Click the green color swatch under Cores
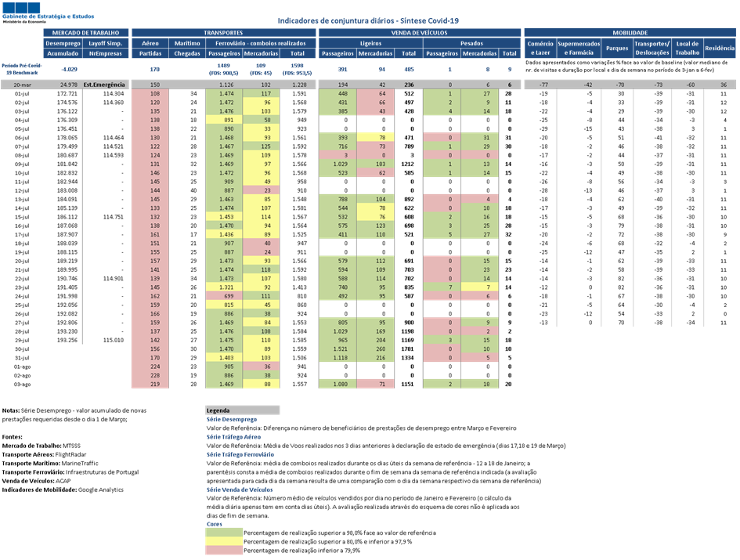 [224, 533]
